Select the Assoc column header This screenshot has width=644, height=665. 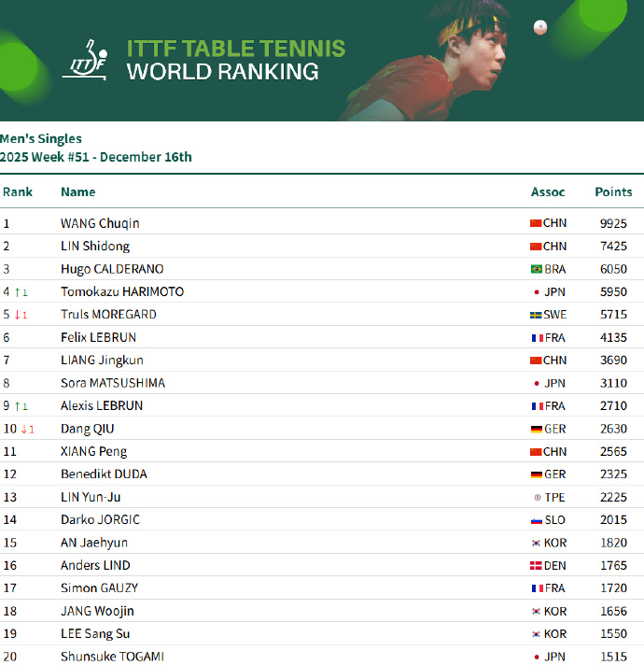coord(548,192)
